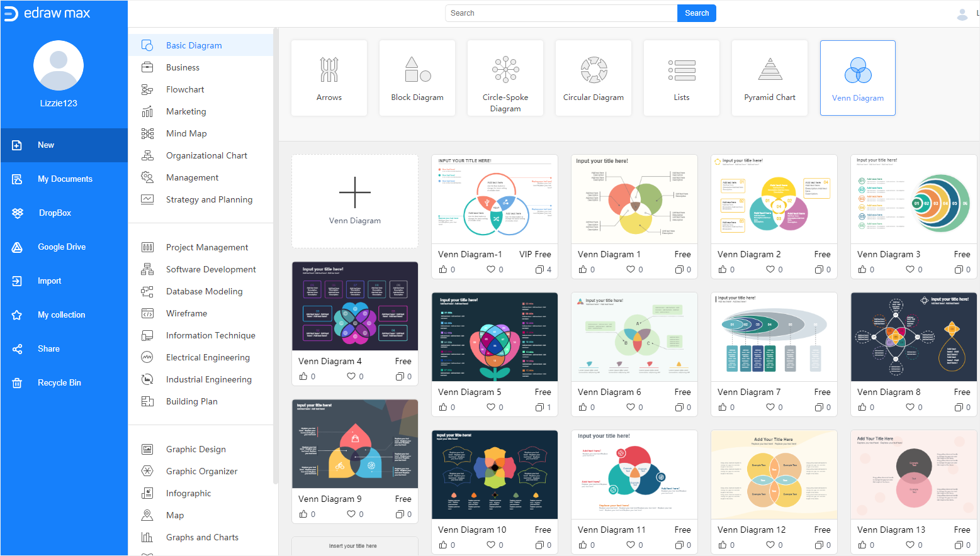The height and width of the screenshot is (556, 980).
Task: Open the Circular Diagram type
Action: pyautogui.click(x=593, y=78)
